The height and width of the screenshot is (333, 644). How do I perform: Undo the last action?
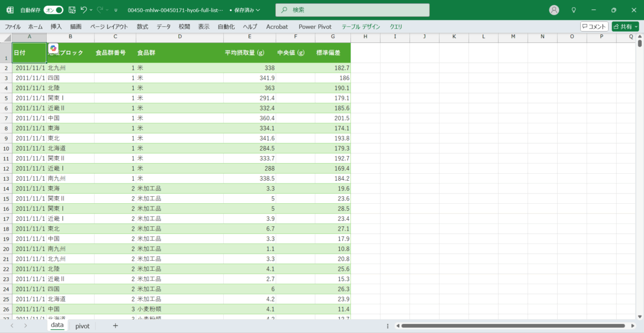[x=83, y=10]
